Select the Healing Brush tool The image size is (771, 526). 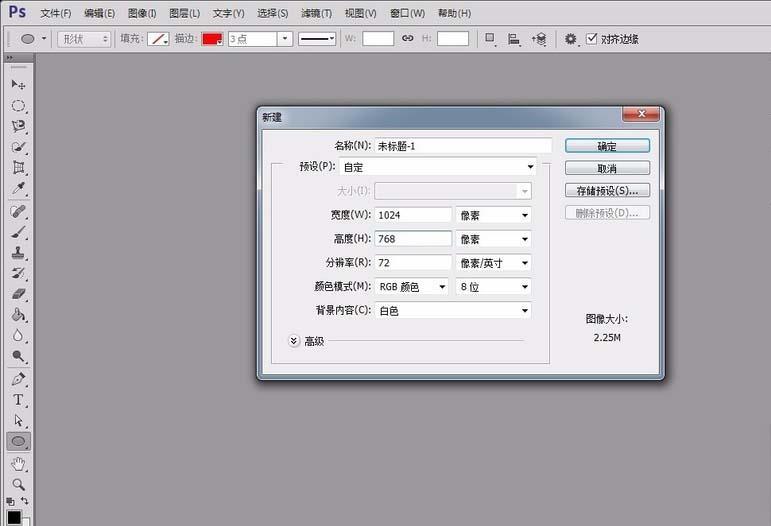point(18,211)
